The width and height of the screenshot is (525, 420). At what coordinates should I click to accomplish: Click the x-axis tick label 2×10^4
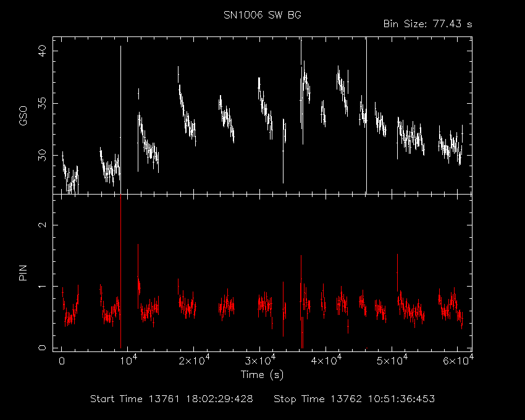coord(194,360)
